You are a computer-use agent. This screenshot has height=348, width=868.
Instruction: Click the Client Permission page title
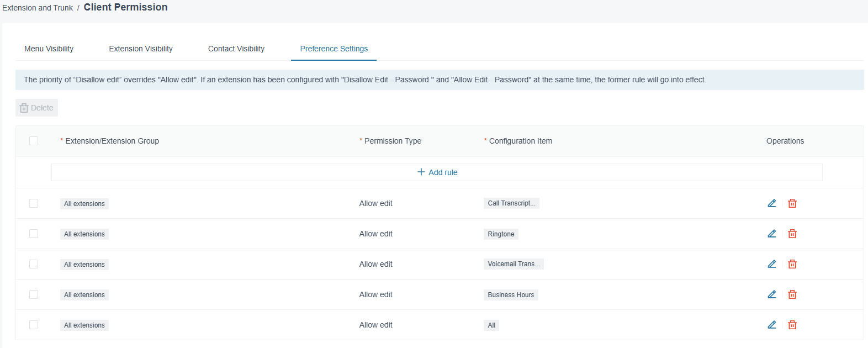click(125, 7)
